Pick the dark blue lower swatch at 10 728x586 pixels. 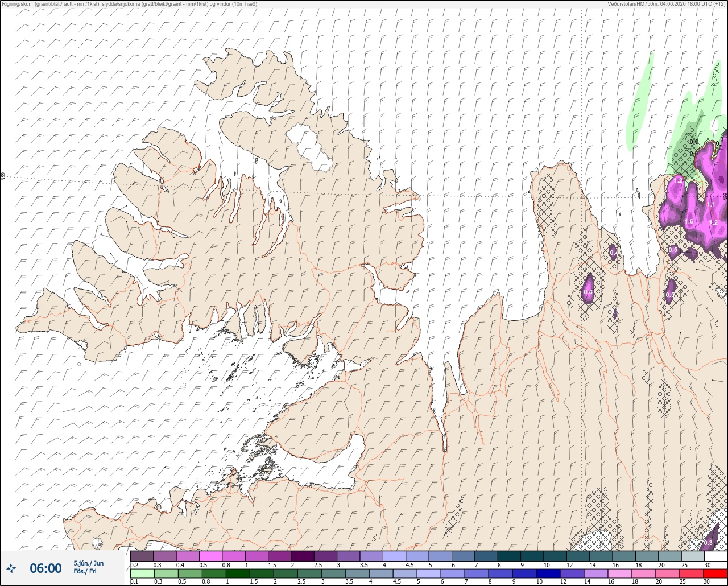pos(548,573)
